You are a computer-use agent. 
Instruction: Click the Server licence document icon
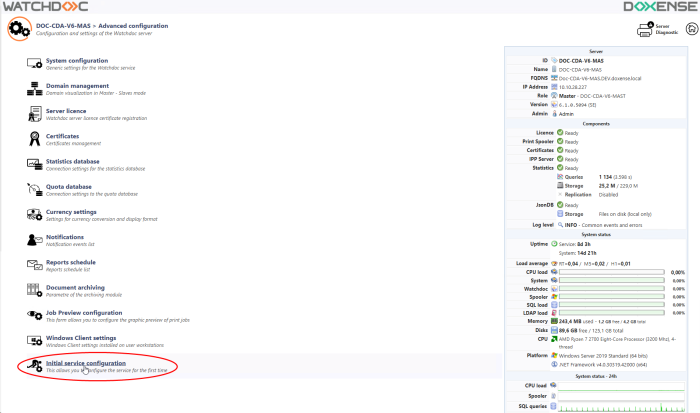[x=33, y=114]
